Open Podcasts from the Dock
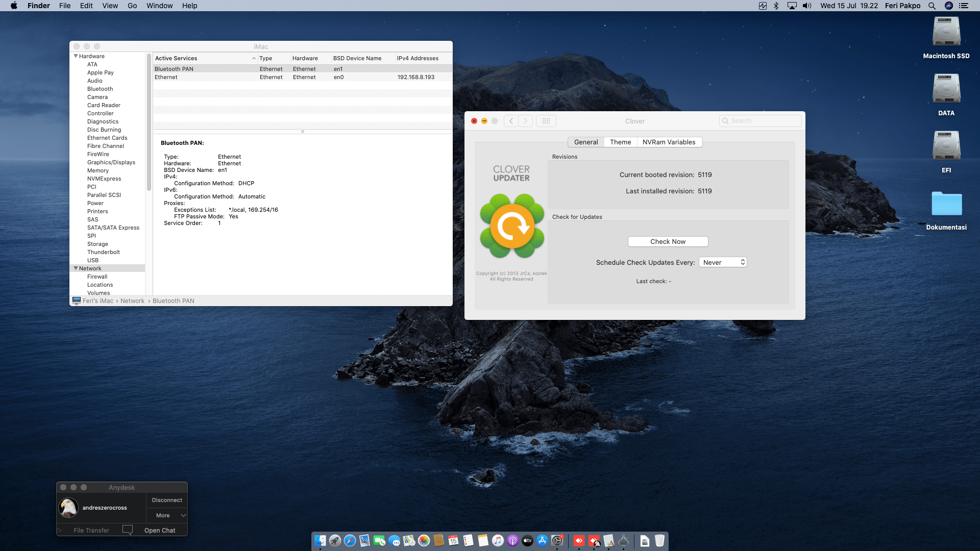The height and width of the screenshot is (551, 980). [512, 541]
